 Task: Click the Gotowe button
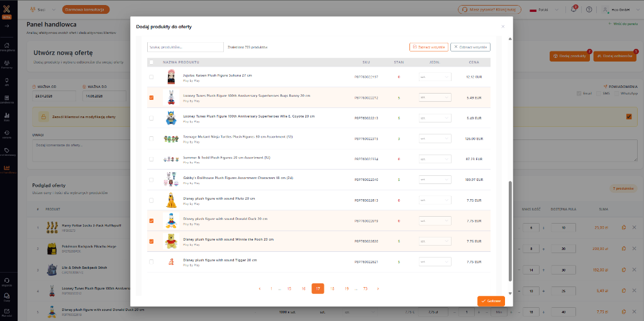click(x=491, y=301)
